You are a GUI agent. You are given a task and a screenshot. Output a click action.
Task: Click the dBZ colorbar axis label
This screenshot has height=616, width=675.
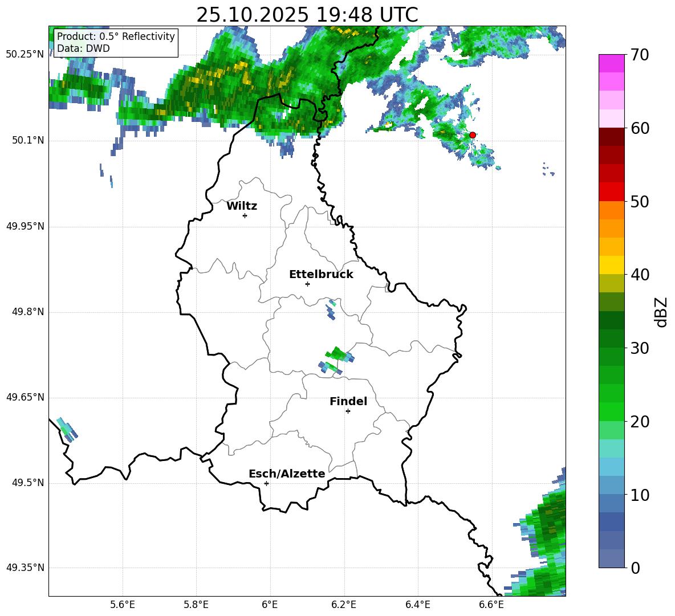pyautogui.click(x=661, y=312)
